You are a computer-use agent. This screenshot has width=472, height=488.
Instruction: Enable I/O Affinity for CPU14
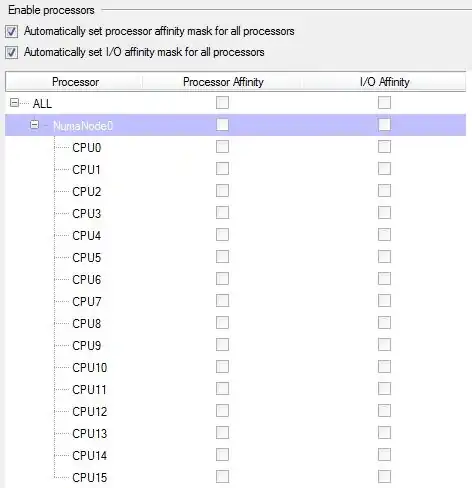384,455
